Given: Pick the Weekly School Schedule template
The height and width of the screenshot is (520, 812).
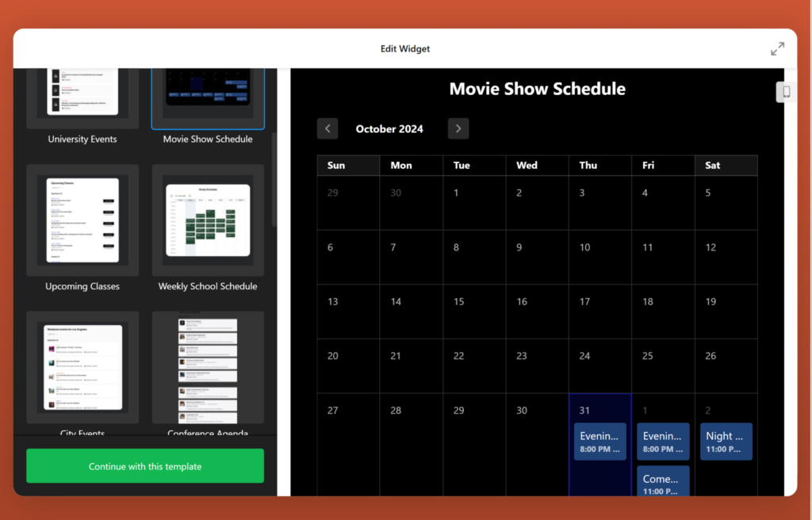Looking at the screenshot, I should (x=208, y=220).
